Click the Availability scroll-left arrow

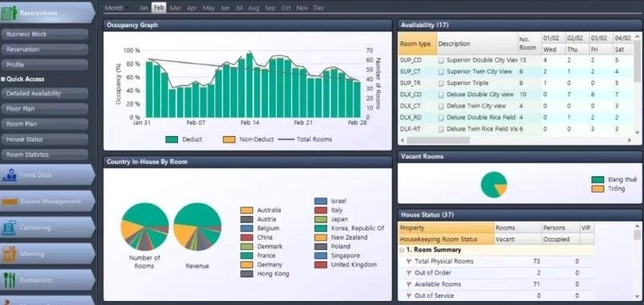pyautogui.click(x=402, y=141)
